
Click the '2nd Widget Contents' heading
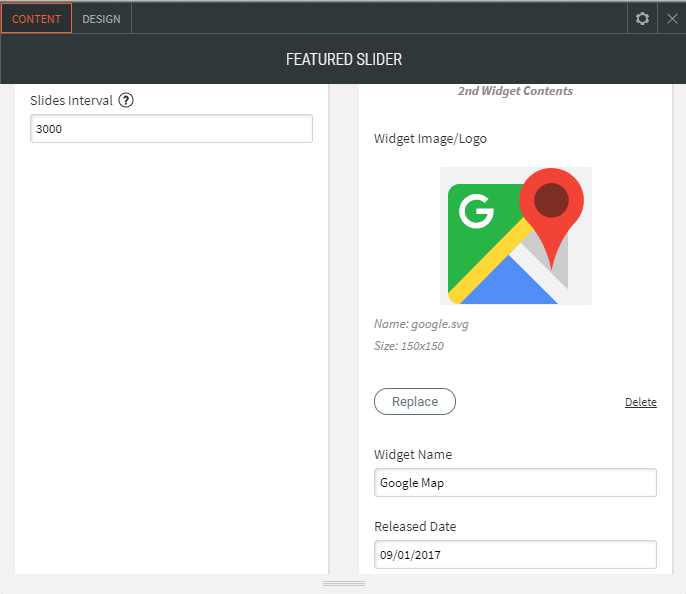click(515, 91)
